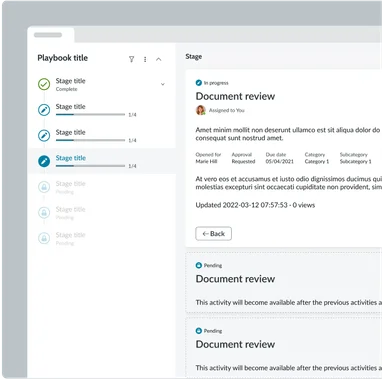The width and height of the screenshot is (382, 379).
Task: Click the lock icon of the last Pending stage
Action: pyautogui.click(x=44, y=238)
